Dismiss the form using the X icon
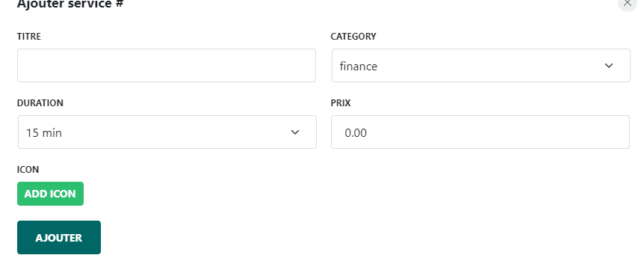The height and width of the screenshot is (270, 644). 627,3
